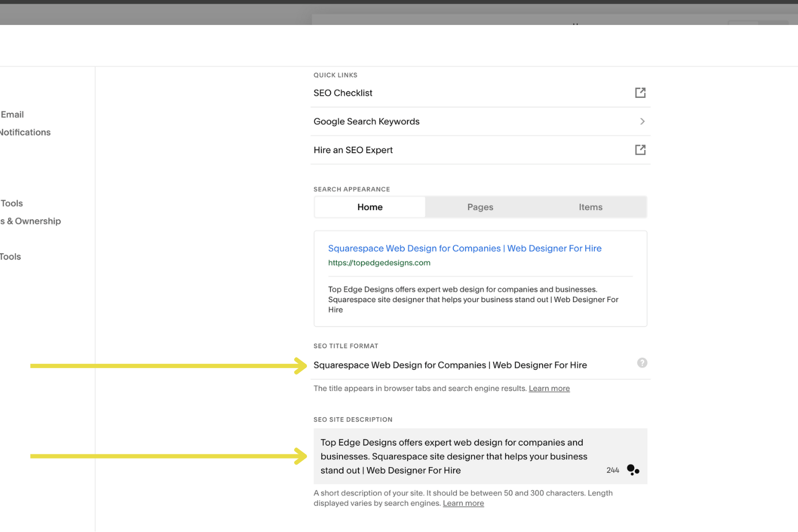Click the two-dot icon in description field
798x532 pixels.
click(x=633, y=470)
